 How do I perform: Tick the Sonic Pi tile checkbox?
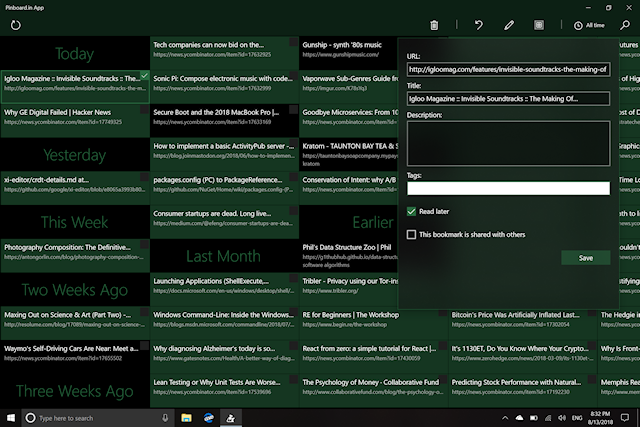tap(293, 76)
